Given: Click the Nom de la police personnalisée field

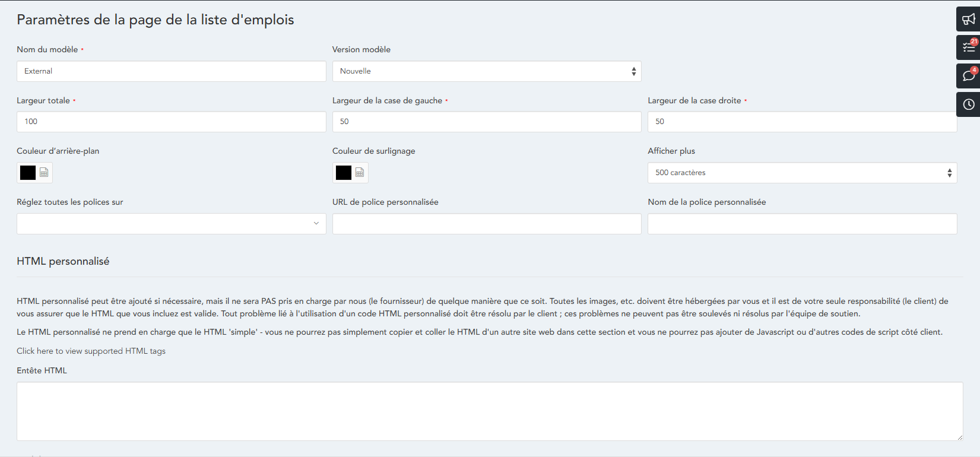Looking at the screenshot, I should click(x=802, y=224).
